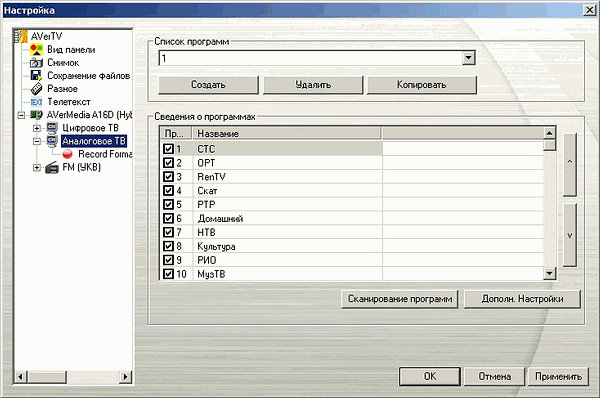The height and width of the screenshot is (398, 600).
Task: Select Вид панели in settings tree
Action: point(71,50)
